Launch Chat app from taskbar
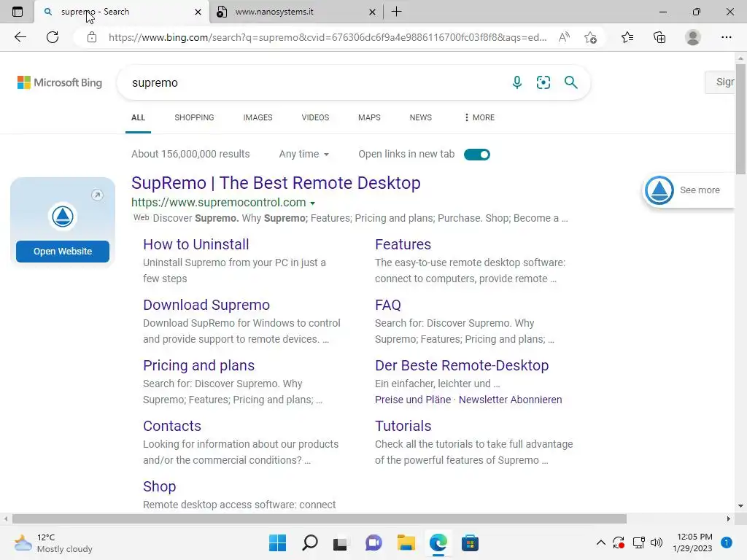 point(373,542)
